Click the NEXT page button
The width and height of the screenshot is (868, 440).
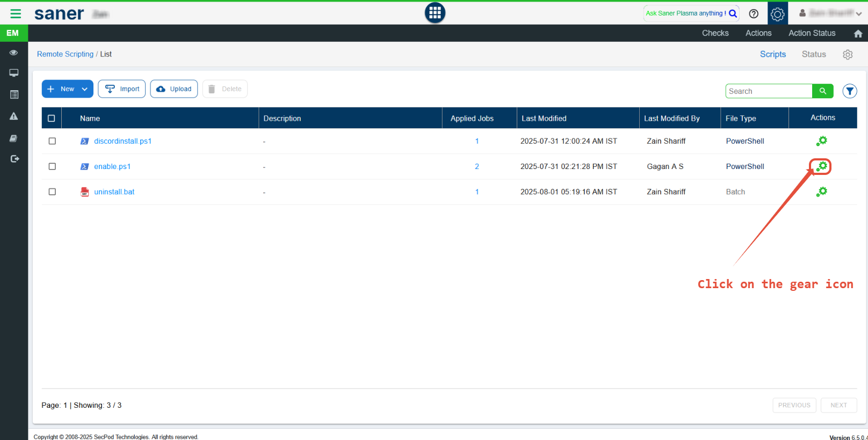pyautogui.click(x=839, y=405)
